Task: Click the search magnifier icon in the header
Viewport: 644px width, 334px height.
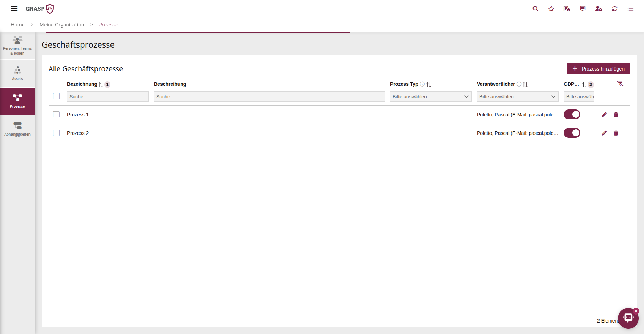Action: (x=535, y=9)
